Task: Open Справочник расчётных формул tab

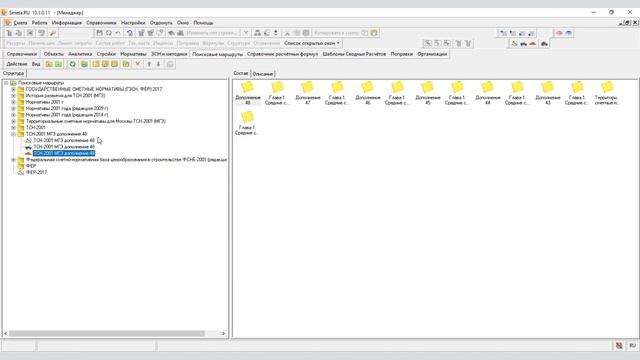Action: 282,54
